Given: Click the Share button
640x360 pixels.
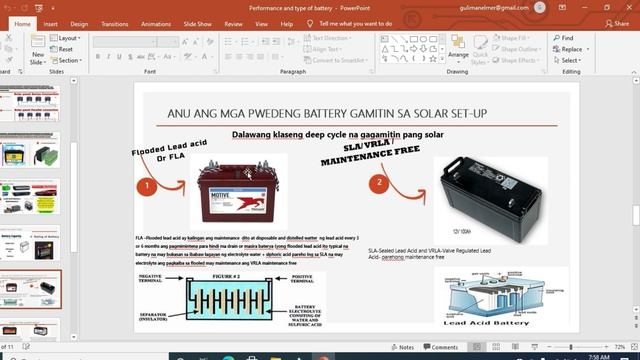Looking at the screenshot, I should tap(617, 24).
